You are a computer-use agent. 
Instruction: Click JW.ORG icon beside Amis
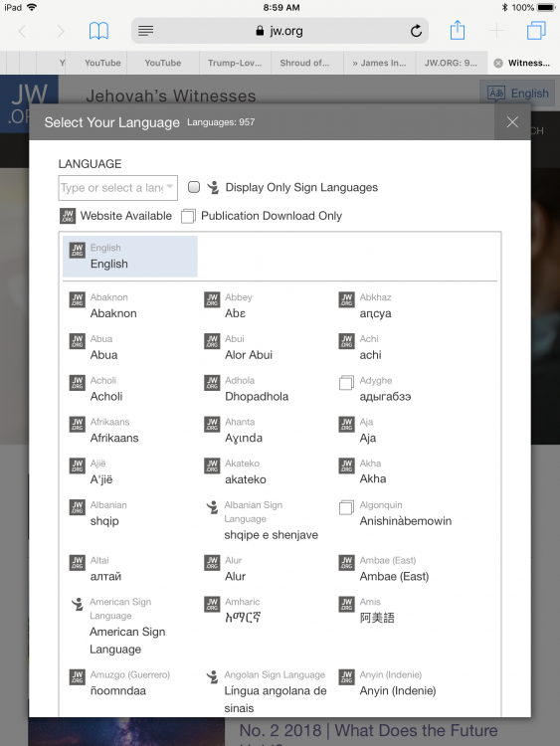[346, 604]
